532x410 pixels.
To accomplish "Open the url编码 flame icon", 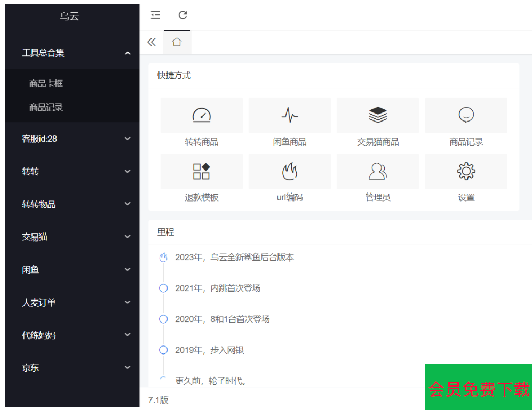I will [289, 171].
